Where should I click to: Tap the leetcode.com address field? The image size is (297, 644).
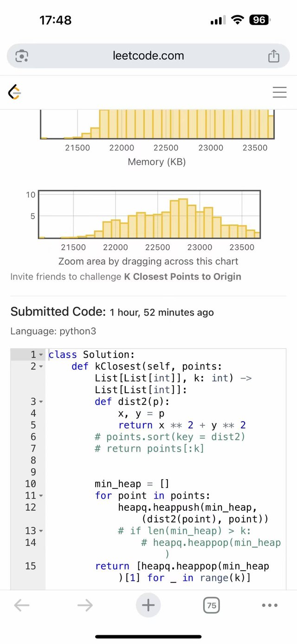[148, 56]
